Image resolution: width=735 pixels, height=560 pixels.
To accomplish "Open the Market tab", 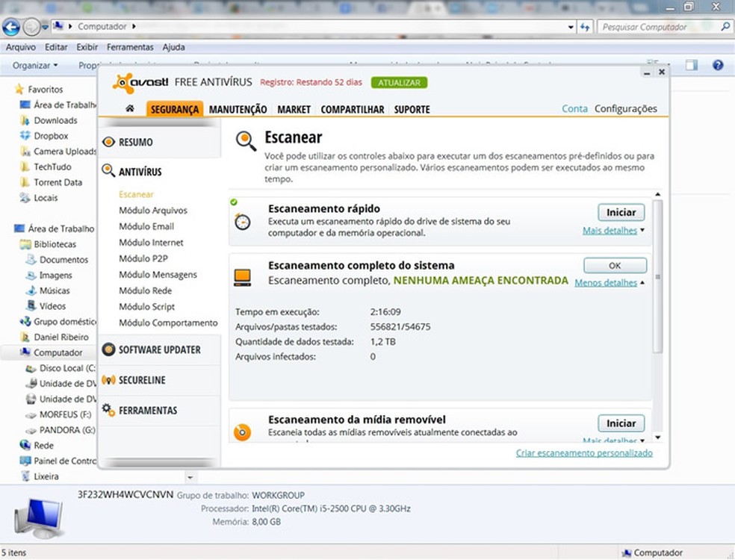I will tap(294, 109).
